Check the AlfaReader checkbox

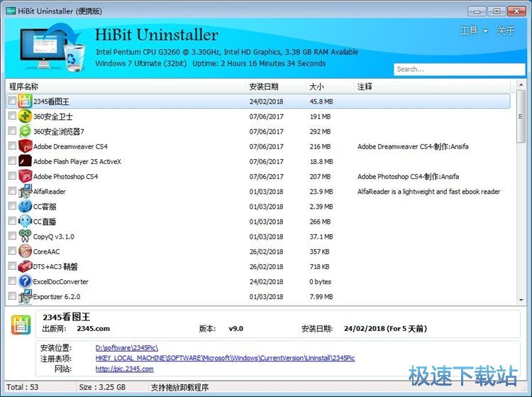12,190
